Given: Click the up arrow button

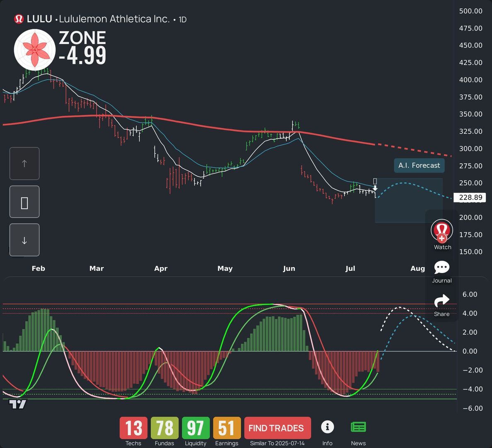Looking at the screenshot, I should [x=24, y=163].
